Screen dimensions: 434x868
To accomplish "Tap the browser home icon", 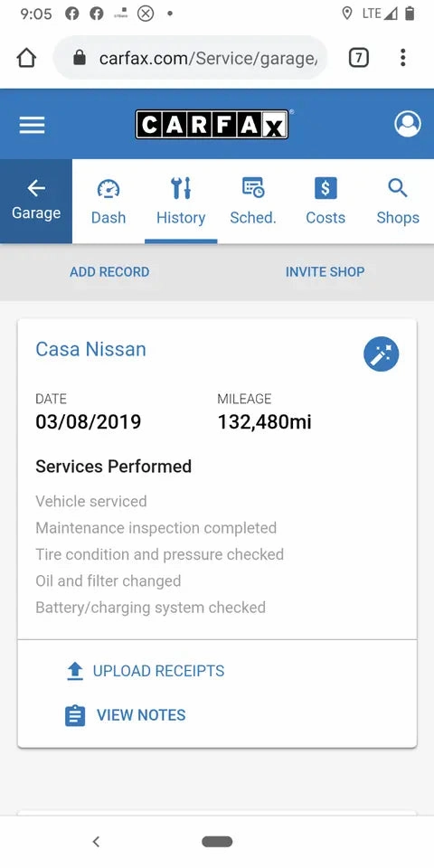I will [x=26, y=58].
